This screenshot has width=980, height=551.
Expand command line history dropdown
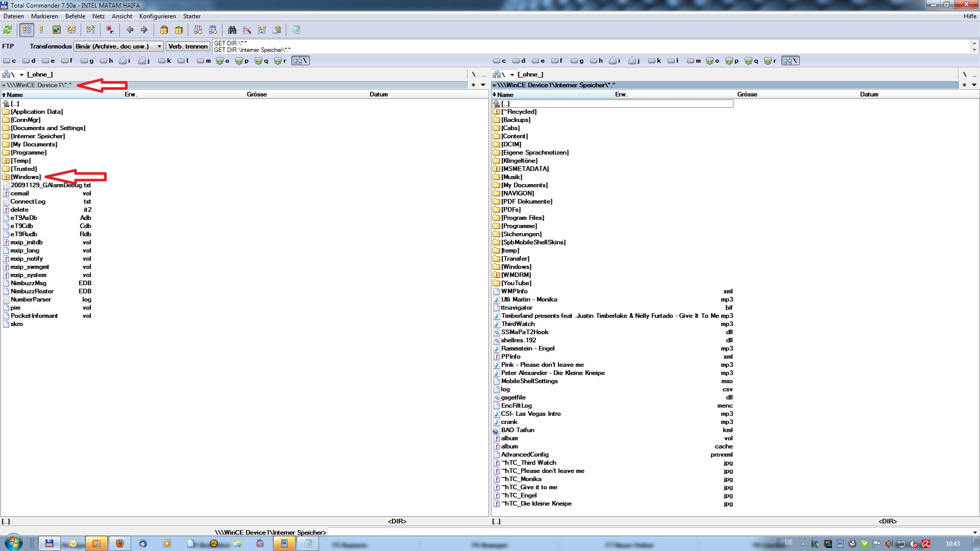pyautogui.click(x=975, y=533)
